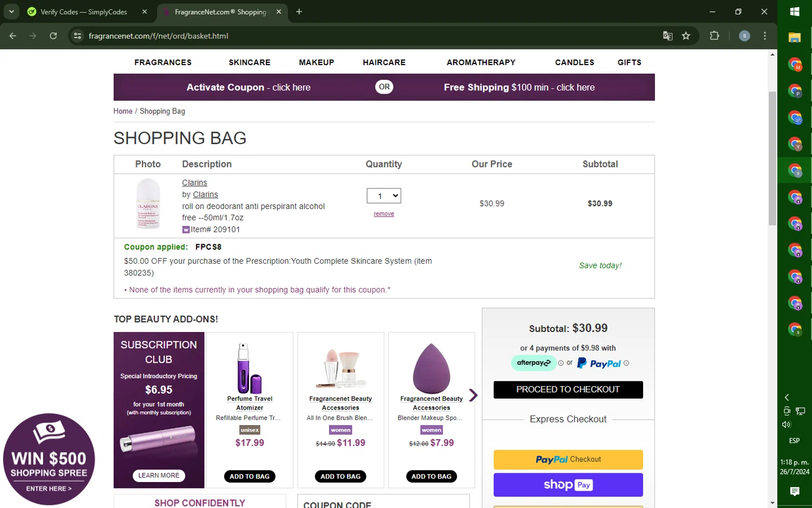Click the 'Save today!' text
This screenshot has height=508, width=812.
[x=600, y=265]
